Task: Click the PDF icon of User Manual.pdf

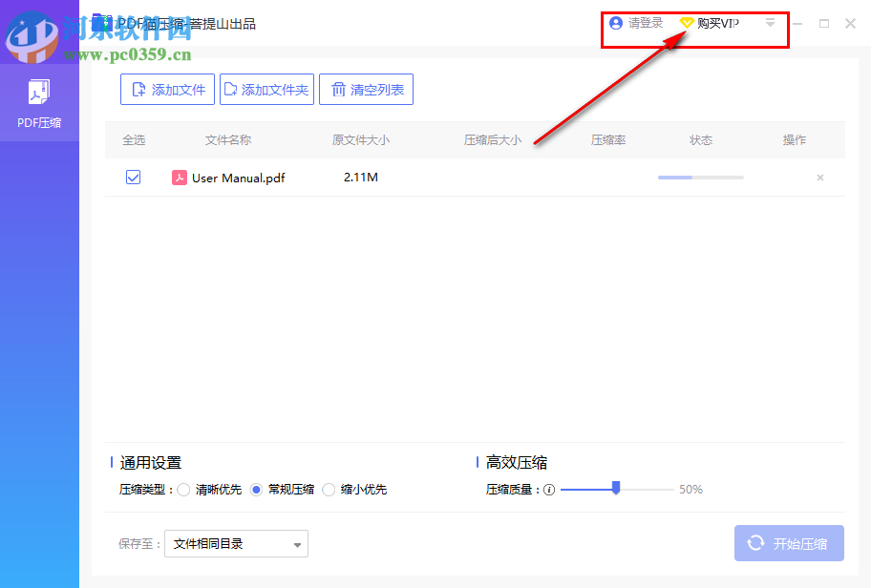Action: [x=179, y=178]
